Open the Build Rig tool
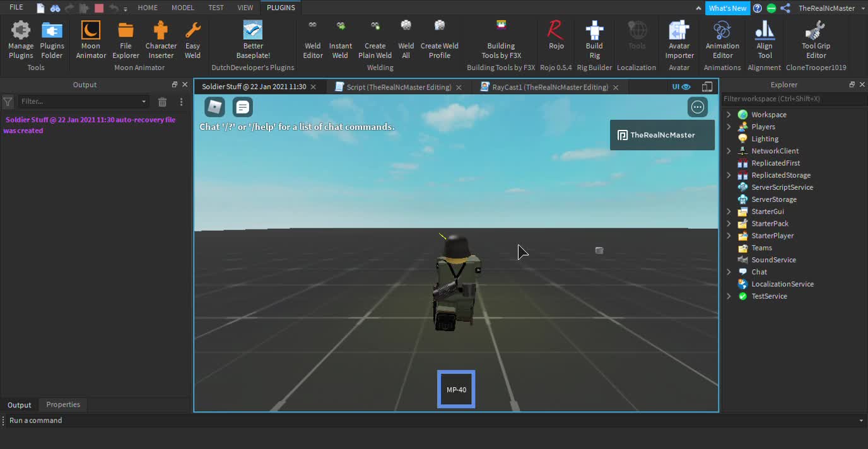The height and width of the screenshot is (449, 868). pyautogui.click(x=594, y=40)
